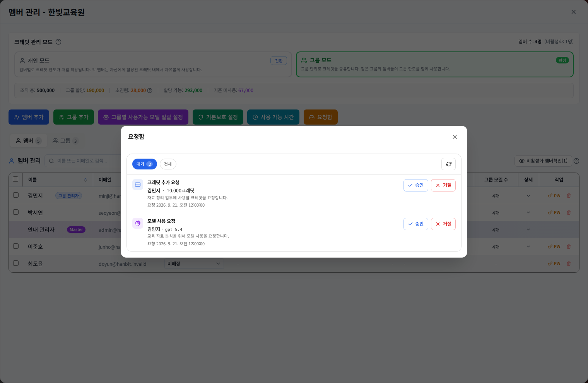Click the help icon beside 크레딧 관리 모드
The height and width of the screenshot is (383, 588).
58,42
